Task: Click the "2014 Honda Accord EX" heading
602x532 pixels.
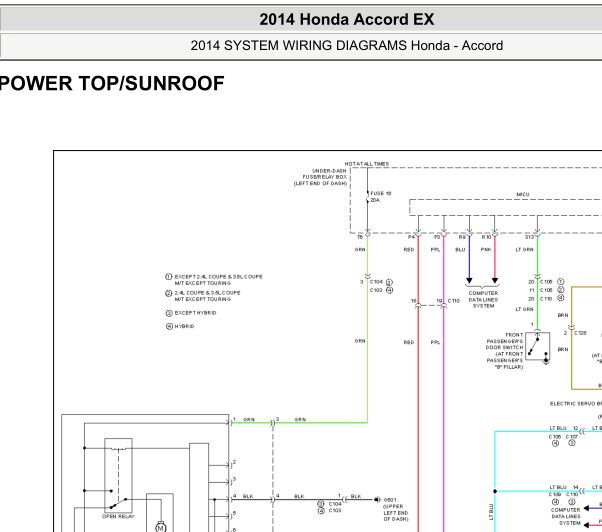Action: [347, 19]
